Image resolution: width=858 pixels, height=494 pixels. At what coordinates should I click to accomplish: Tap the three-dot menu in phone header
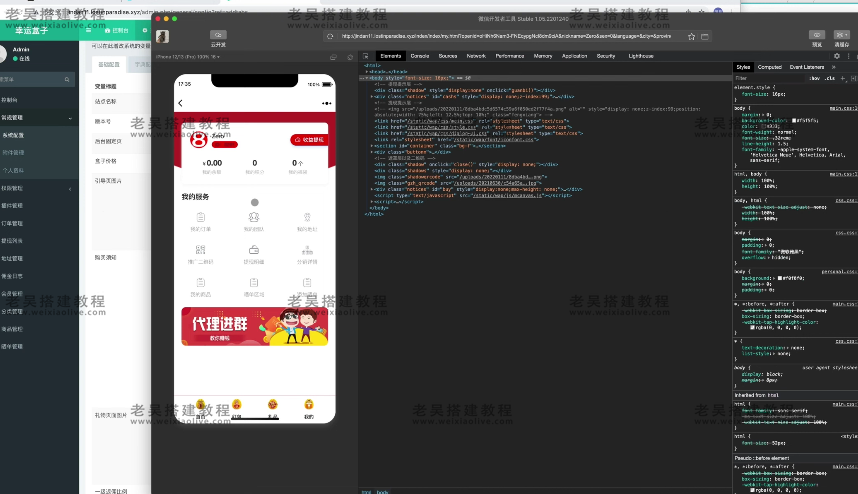point(326,102)
